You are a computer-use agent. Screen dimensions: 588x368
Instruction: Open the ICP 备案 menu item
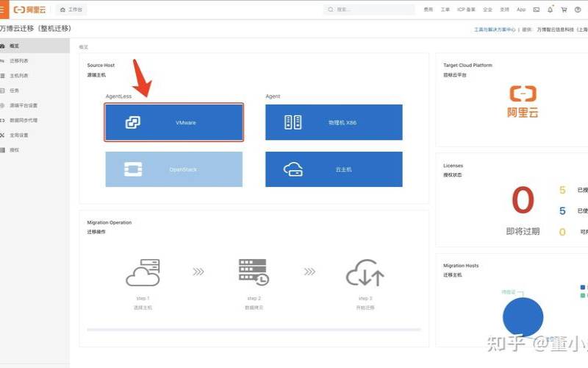click(466, 10)
